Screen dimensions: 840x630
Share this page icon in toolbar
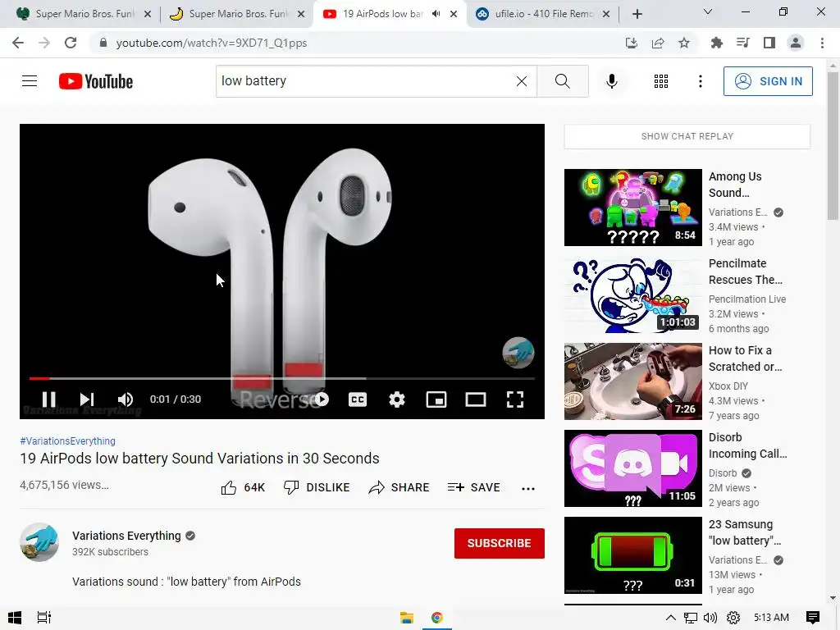(658, 43)
